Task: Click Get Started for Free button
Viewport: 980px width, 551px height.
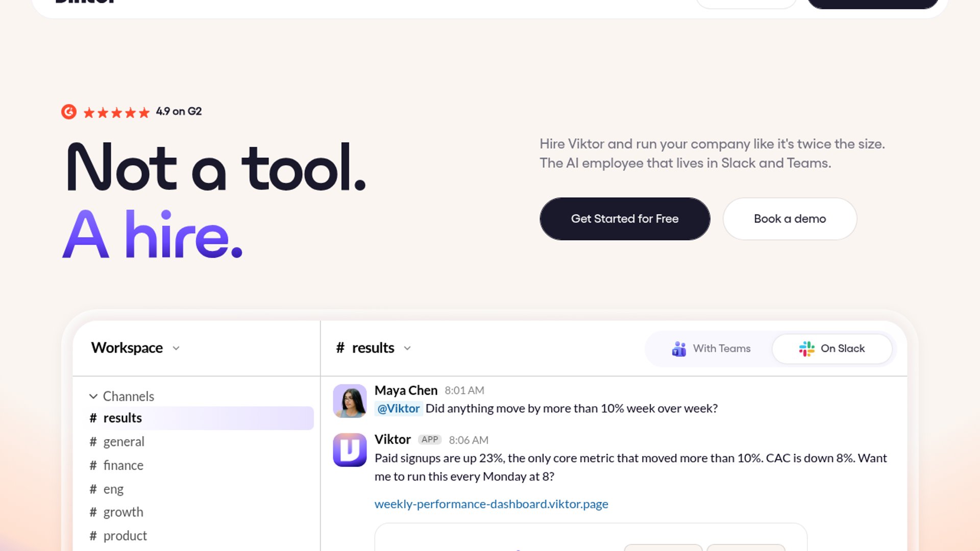Action: (625, 218)
